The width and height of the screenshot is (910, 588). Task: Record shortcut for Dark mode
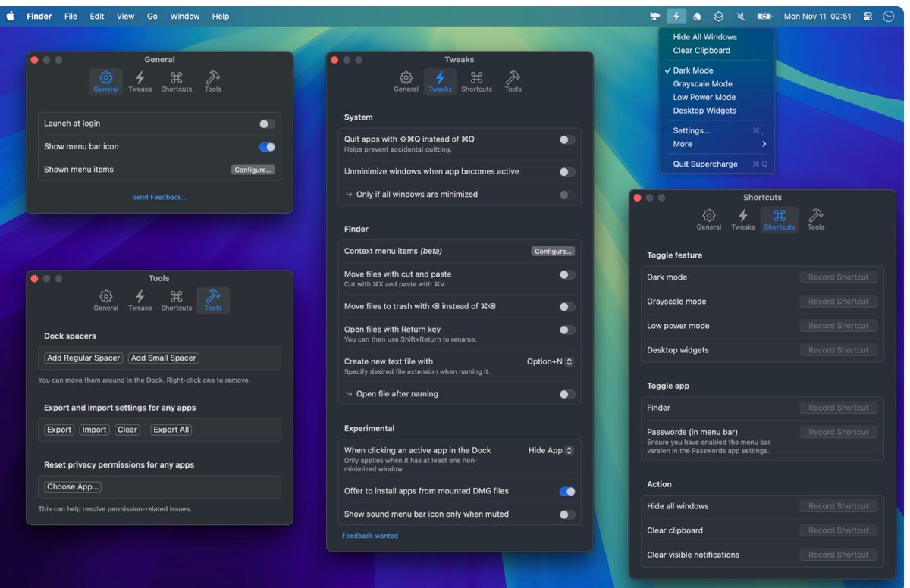(839, 277)
